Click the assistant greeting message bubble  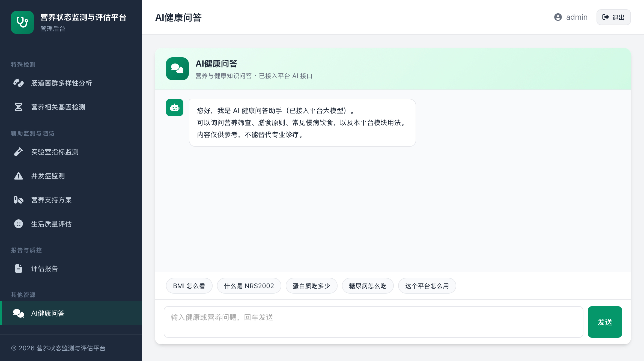302,123
